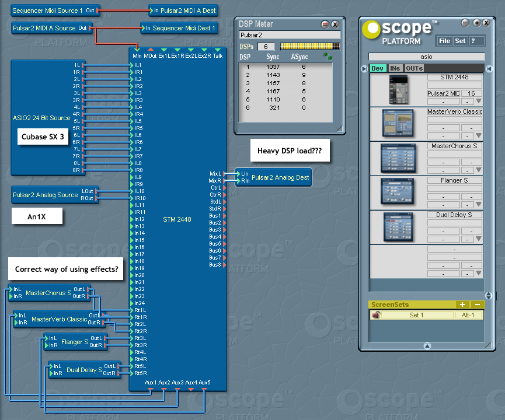Click the right panel arrow beside OUTs tab
This screenshot has height=420, width=505.
[x=489, y=69]
